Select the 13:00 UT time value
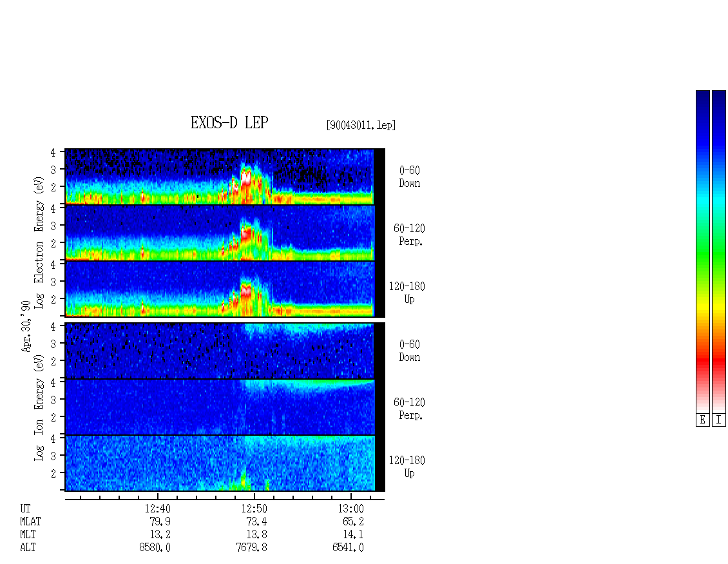This screenshot has width=728, height=564. pos(351,509)
